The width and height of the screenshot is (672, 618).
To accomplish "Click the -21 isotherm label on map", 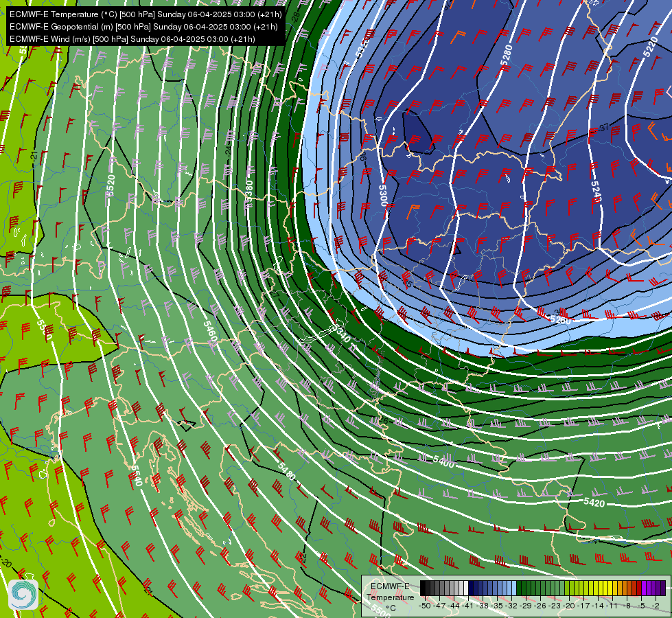I will coord(34,156).
